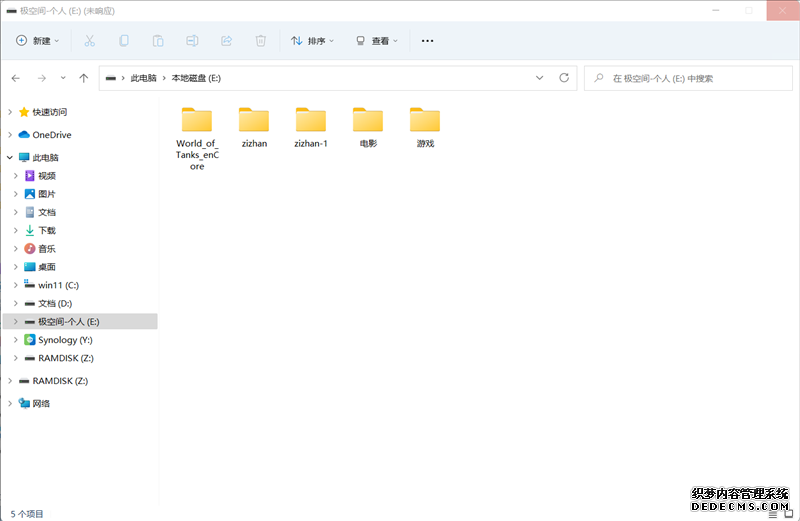This screenshot has width=800, height=521.
Task: Refresh the current folder view
Action: 564,78
